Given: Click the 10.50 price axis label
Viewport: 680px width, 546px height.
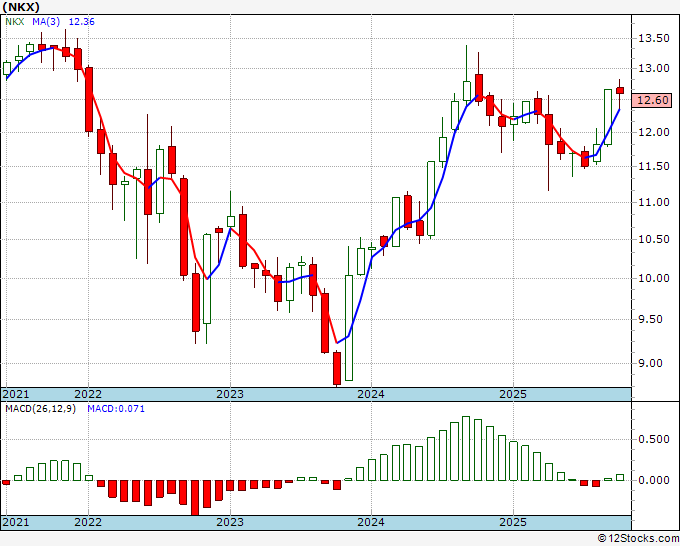Looking at the screenshot, I should tap(654, 239).
